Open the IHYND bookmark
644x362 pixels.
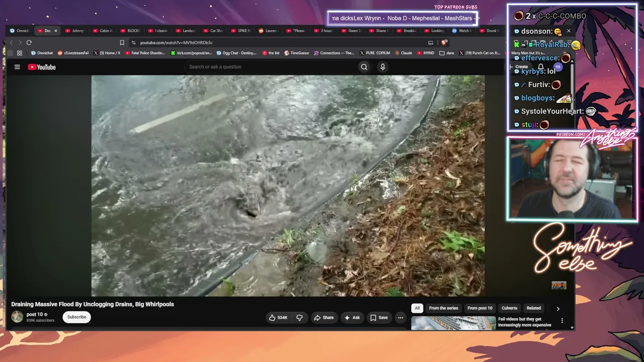[425, 53]
